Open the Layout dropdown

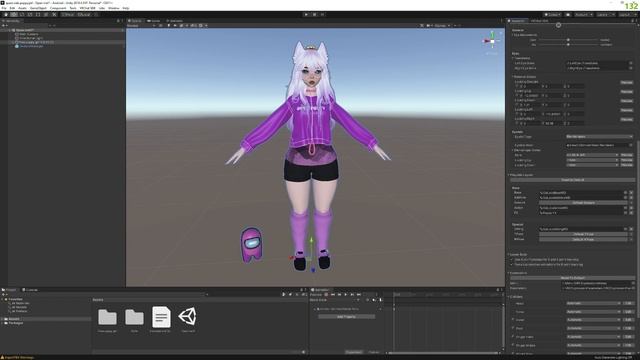(x=627, y=14)
